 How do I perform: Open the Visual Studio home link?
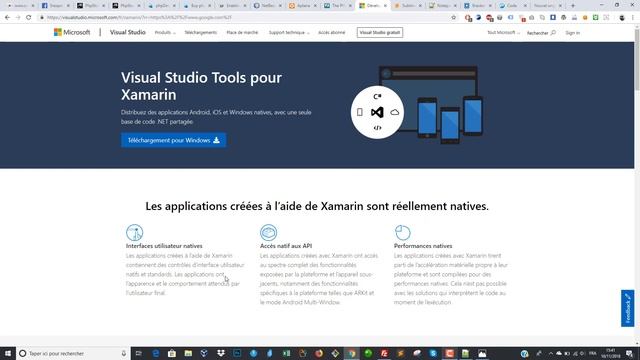pyautogui.click(x=128, y=32)
